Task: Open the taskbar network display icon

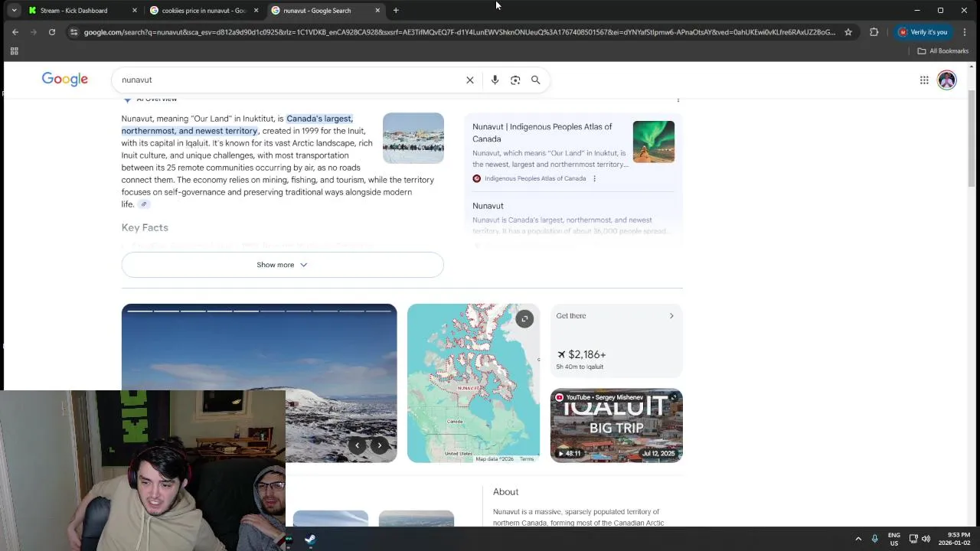Action: (913, 539)
